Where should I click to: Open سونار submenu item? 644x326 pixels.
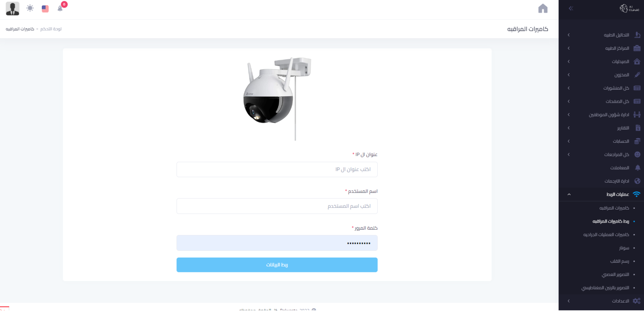pyautogui.click(x=624, y=248)
